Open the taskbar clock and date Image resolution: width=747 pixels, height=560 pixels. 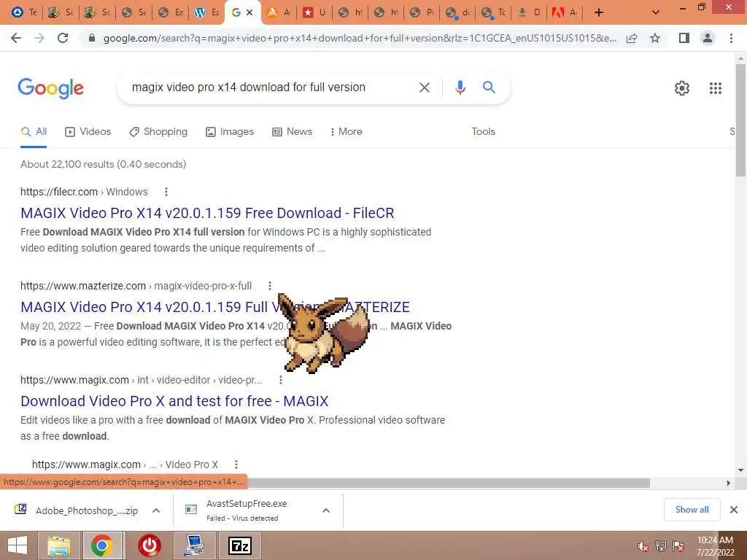pos(715,546)
